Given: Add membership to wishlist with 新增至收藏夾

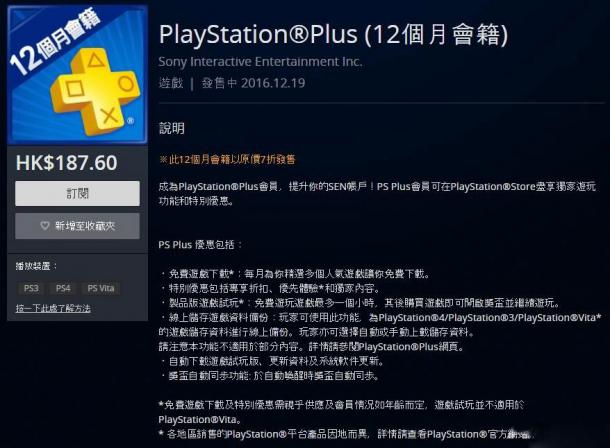Looking at the screenshot, I should pyautogui.click(x=77, y=226).
